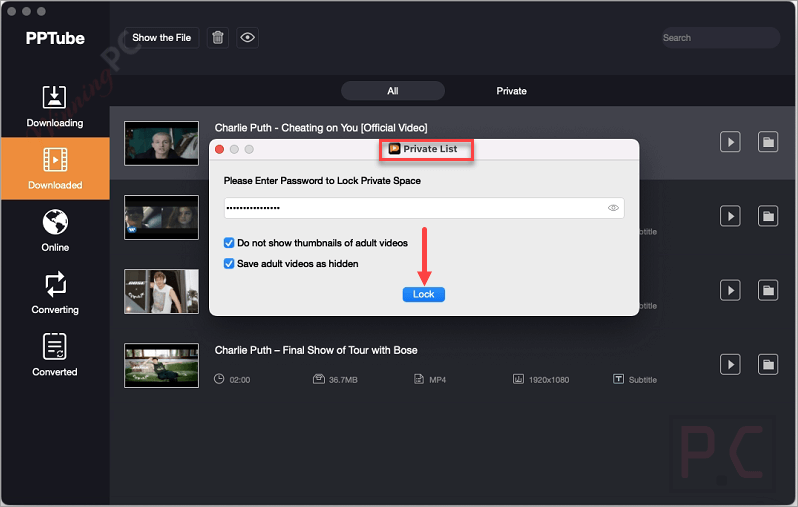Select the Final Show of Tour thumbnail
Screen dimensions: 798x507
[x=161, y=365]
